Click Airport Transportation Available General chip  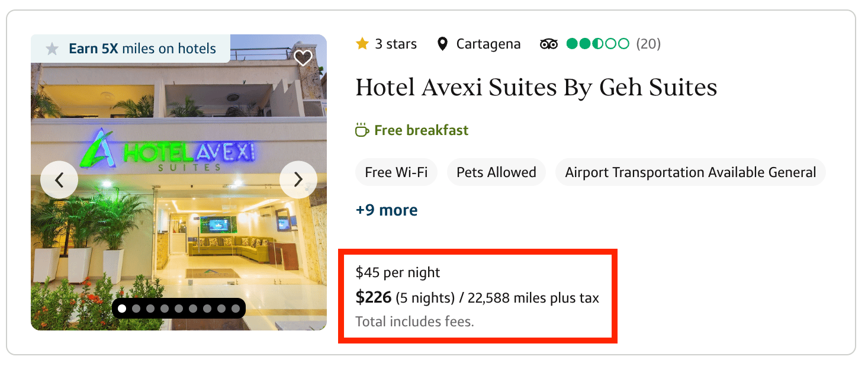pos(690,172)
